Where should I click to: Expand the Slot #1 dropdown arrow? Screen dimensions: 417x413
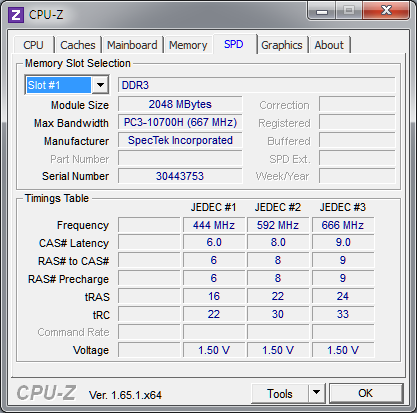coord(100,85)
